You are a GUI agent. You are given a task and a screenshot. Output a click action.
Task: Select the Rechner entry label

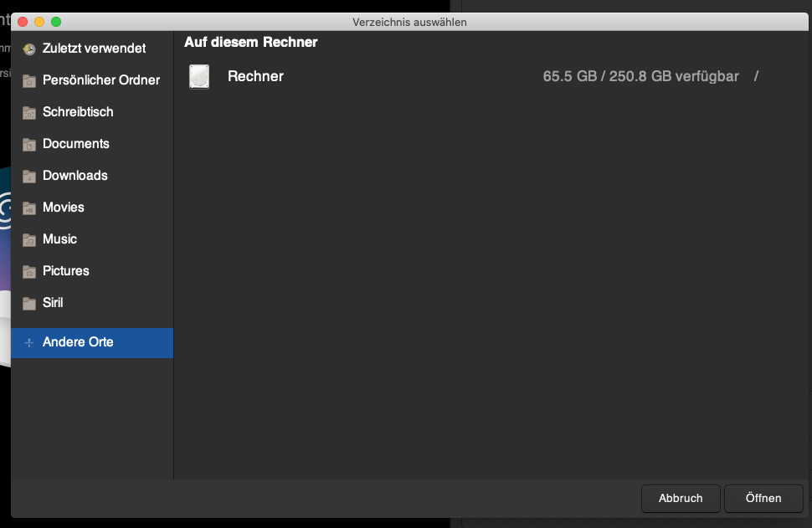(x=256, y=76)
